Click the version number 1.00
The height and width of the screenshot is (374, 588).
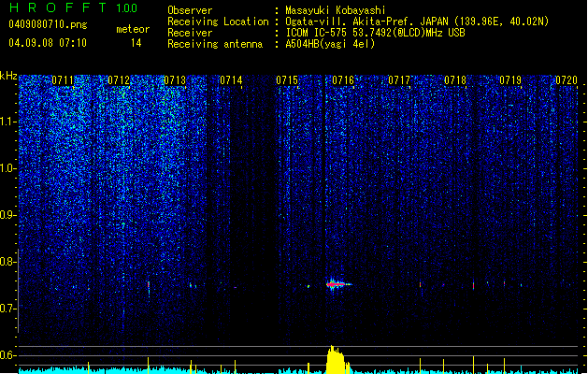tap(126, 8)
